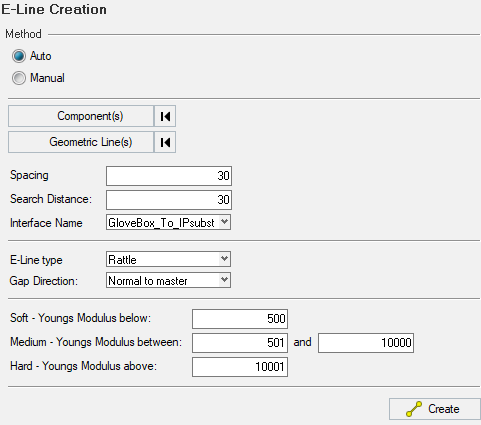
Task: Click the Component(s) selector button
Action: point(81,116)
